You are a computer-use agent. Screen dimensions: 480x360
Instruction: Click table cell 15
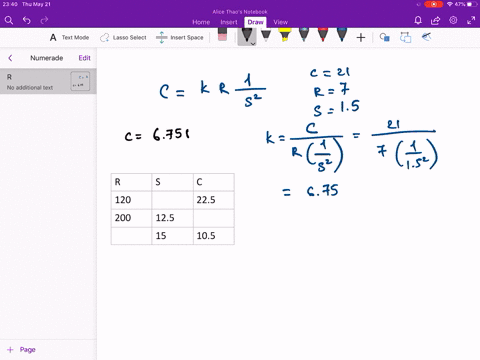[172, 236]
